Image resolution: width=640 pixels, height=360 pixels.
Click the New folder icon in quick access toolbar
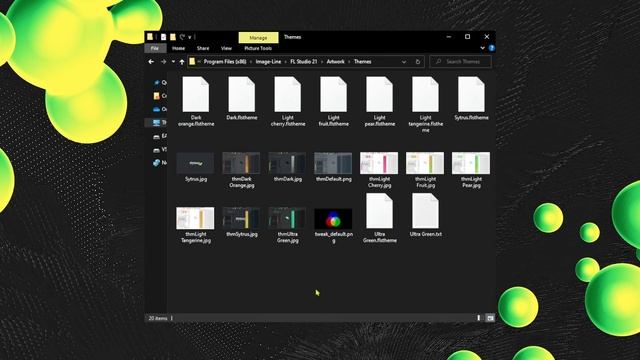point(173,37)
